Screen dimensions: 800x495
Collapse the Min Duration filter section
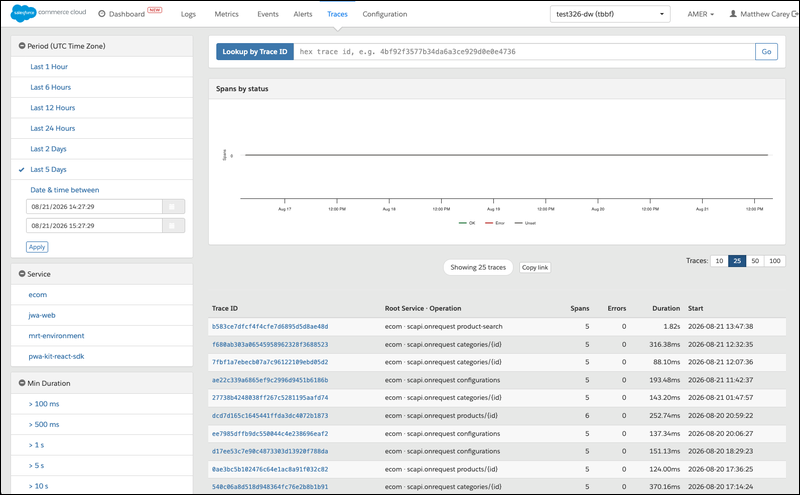click(22, 383)
